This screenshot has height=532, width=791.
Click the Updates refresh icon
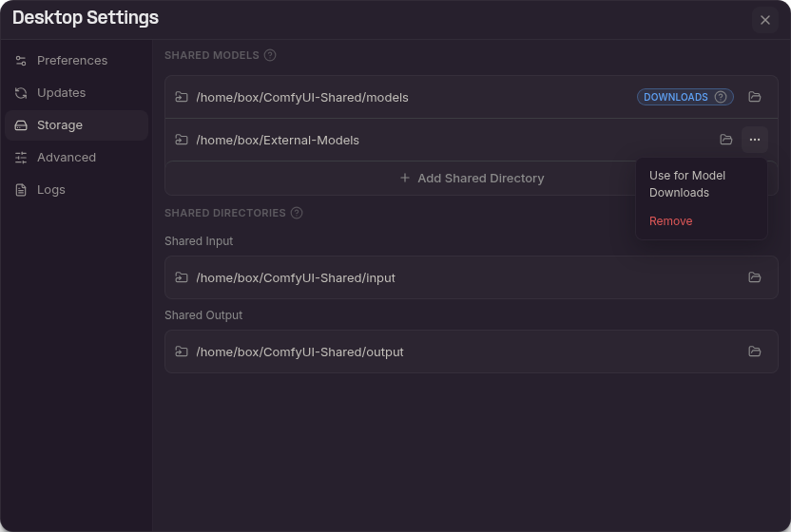pyautogui.click(x=21, y=93)
